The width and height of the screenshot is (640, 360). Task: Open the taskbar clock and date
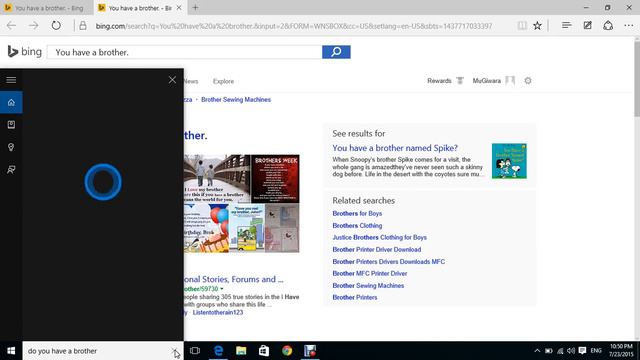pyautogui.click(x=621, y=351)
